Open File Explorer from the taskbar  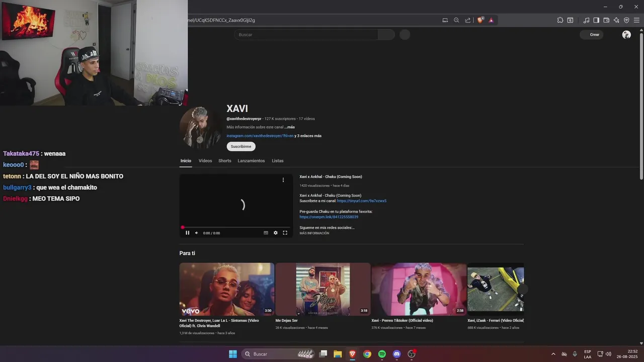[338, 354]
